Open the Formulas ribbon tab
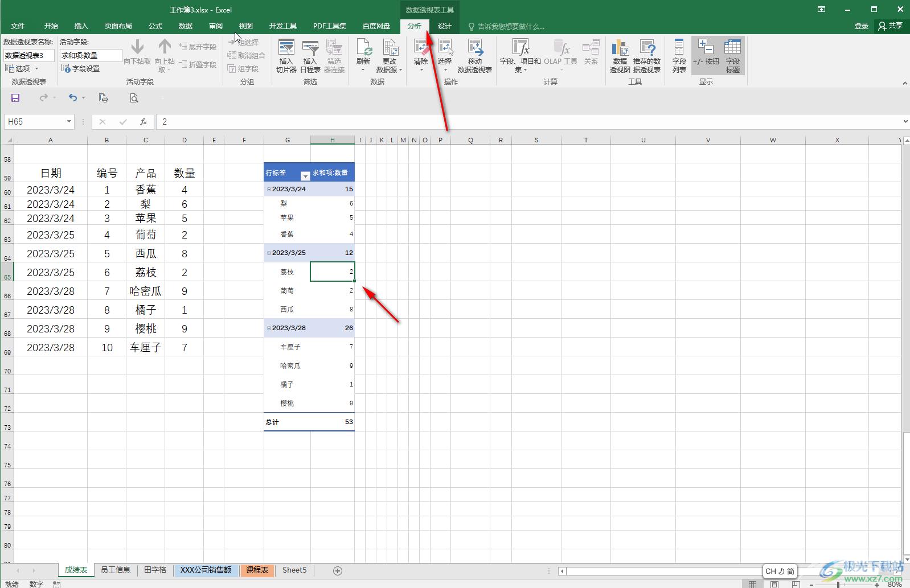Screen dimensions: 910x588 [155, 26]
